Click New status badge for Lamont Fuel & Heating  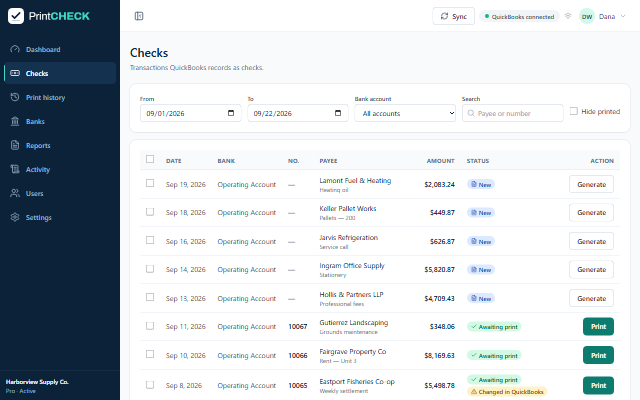(481, 184)
